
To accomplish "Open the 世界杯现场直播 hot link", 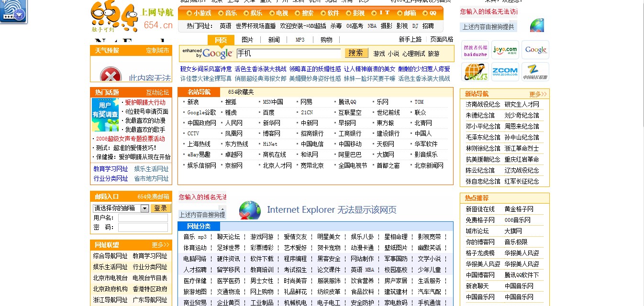I will [x=255, y=26].
